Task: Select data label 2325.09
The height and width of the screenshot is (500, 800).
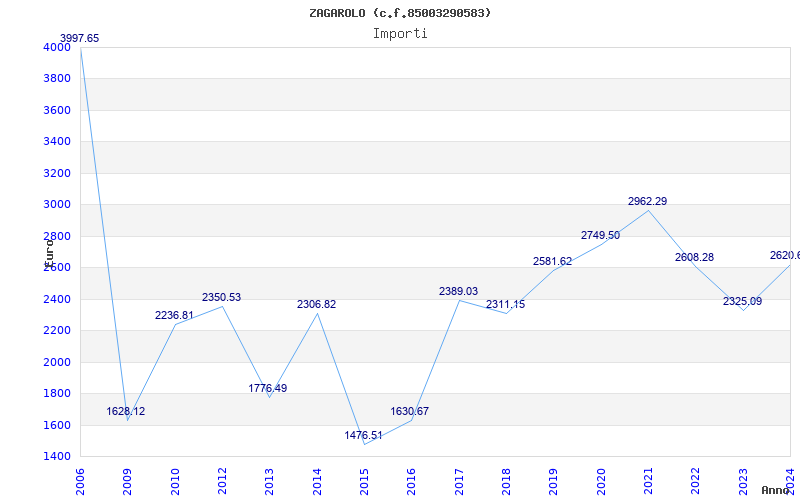Action: tap(742, 301)
